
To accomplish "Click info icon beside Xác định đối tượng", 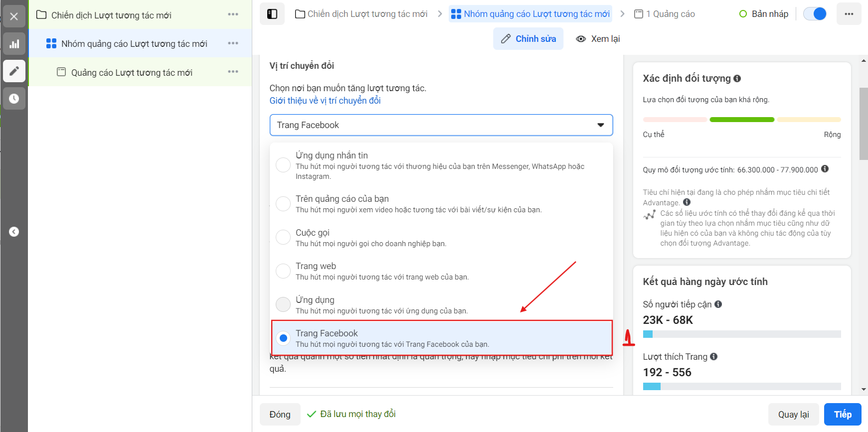I will point(737,78).
